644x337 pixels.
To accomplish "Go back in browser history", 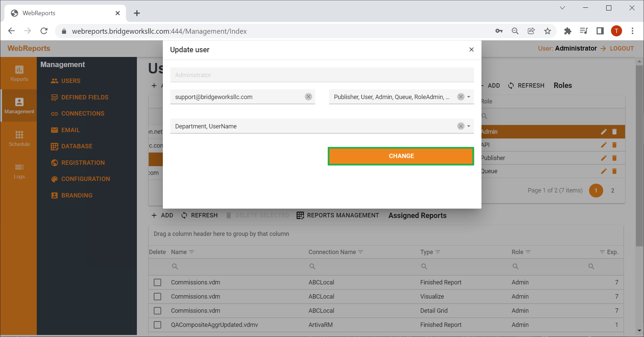I will [x=11, y=31].
